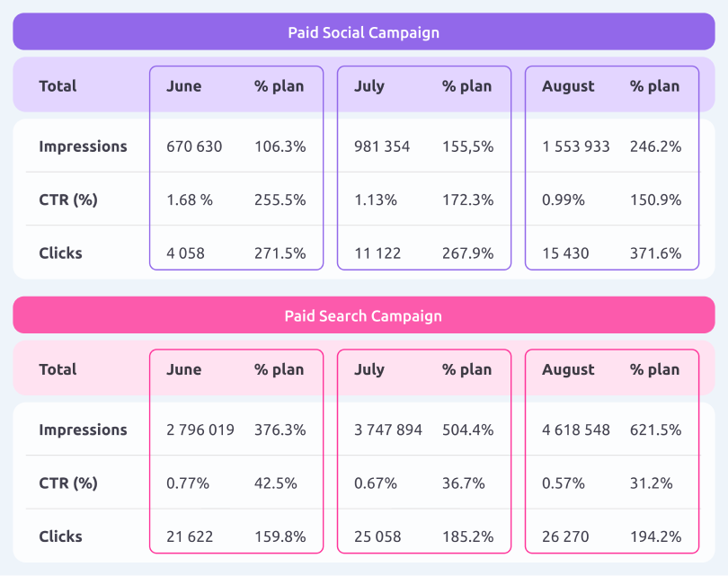Select the 1 553 933 August impressions value
Screen dimensions: 728x576
(576, 146)
